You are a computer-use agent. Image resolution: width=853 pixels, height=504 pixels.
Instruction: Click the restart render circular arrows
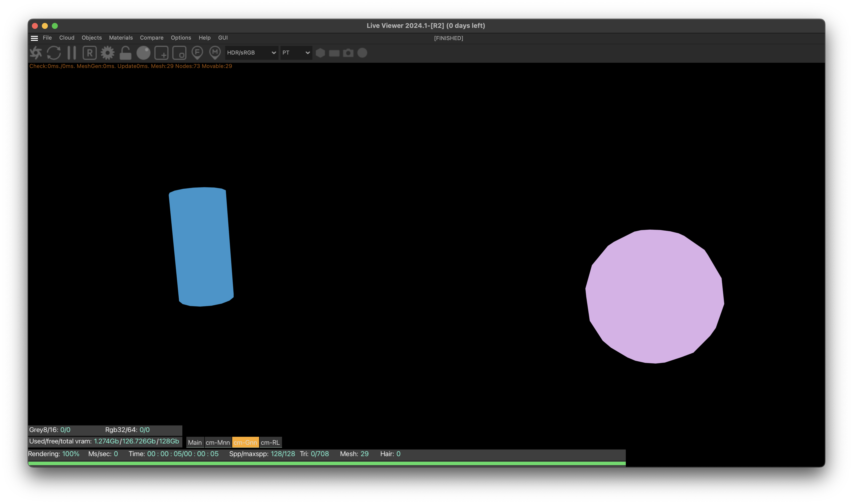pos(54,53)
